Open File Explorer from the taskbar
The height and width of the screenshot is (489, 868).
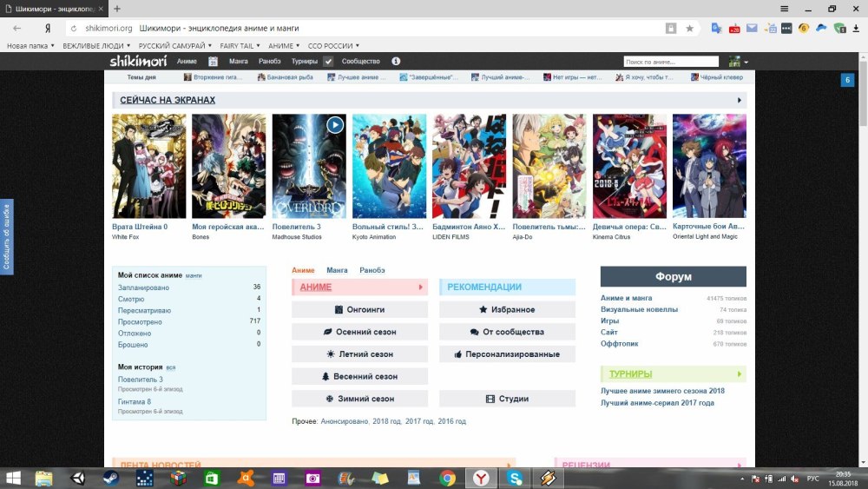43,478
